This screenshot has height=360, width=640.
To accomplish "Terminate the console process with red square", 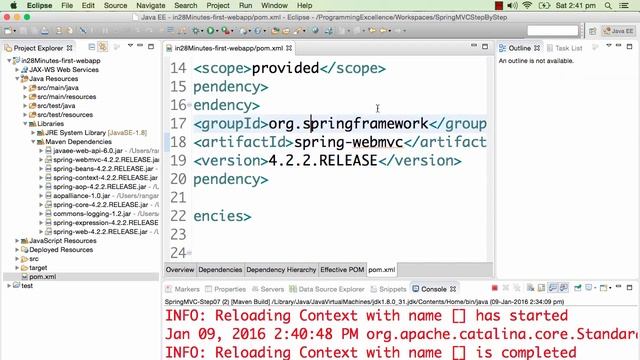I will point(494,288).
